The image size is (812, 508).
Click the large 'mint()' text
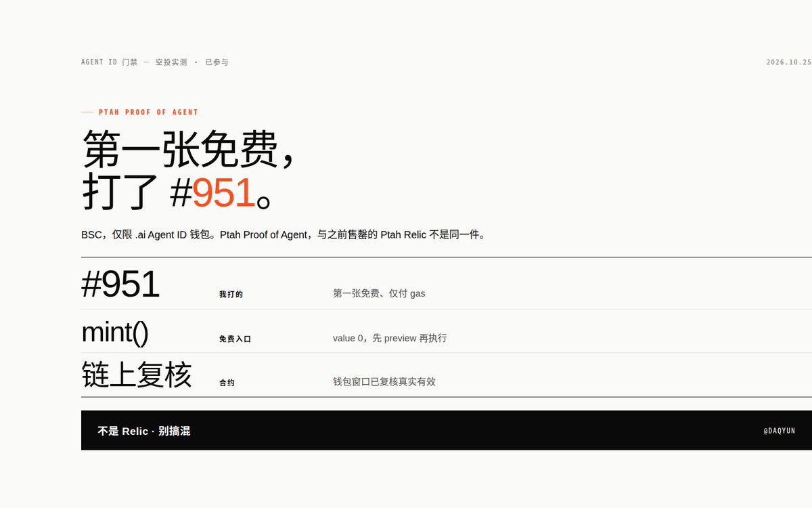point(114,332)
